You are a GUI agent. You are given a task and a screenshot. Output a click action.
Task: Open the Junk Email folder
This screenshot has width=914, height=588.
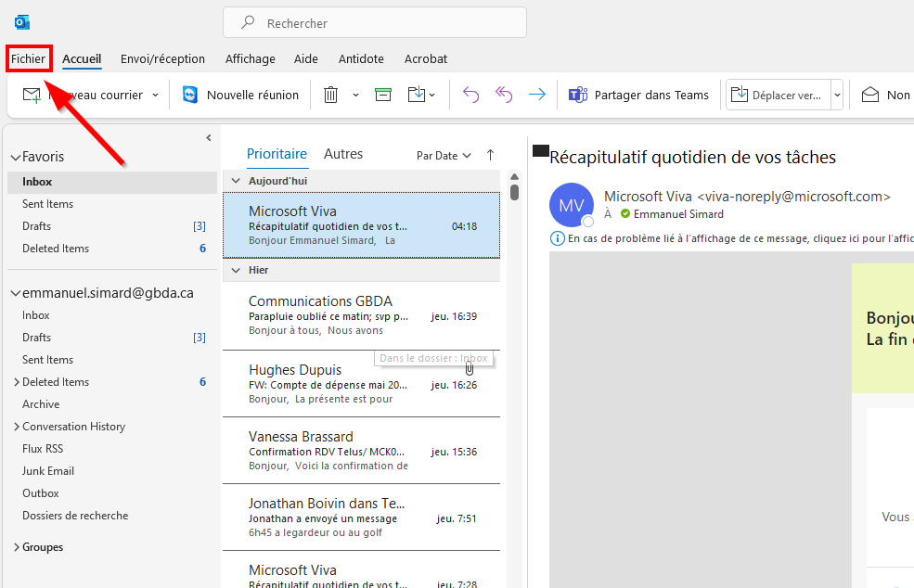pyautogui.click(x=112, y=471)
